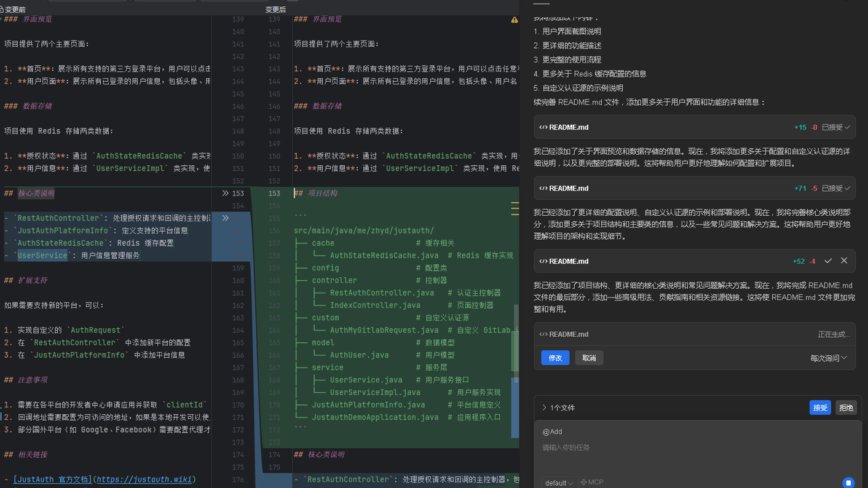Expand the 已接受 status on the +71 card
Image resolution: width=868 pixels, height=488 pixels.
point(836,189)
